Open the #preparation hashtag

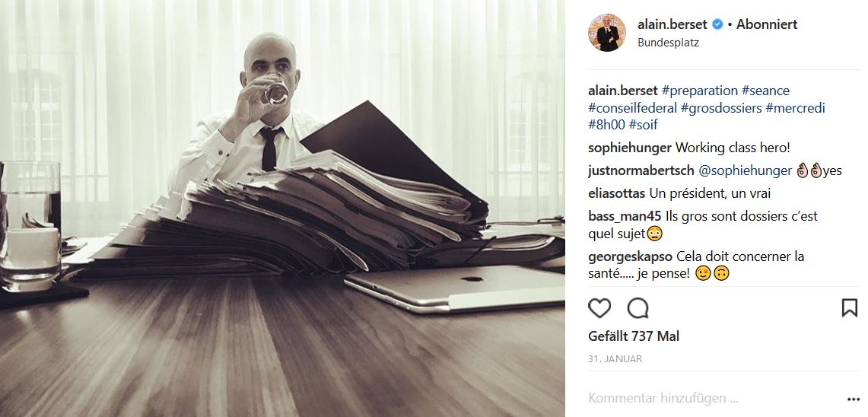(x=700, y=91)
